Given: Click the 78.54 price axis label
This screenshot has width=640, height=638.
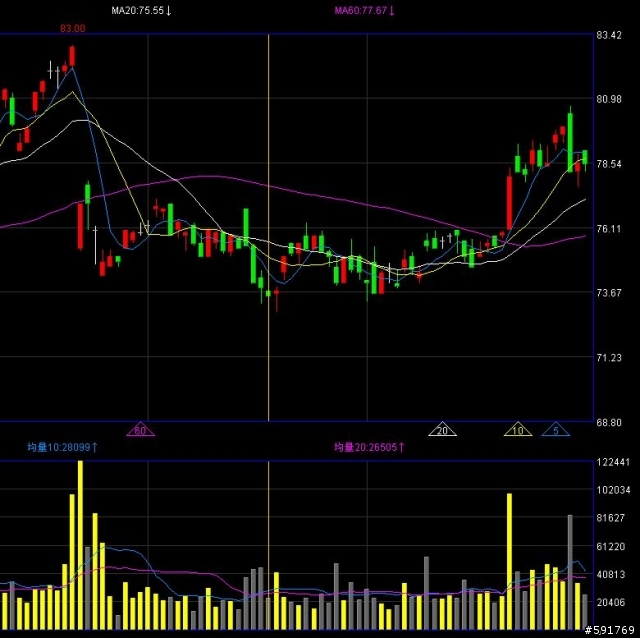Looking at the screenshot, I should point(609,164).
